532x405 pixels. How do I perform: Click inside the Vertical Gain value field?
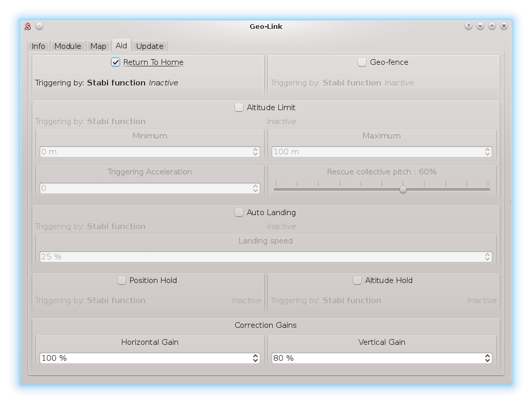376,358
